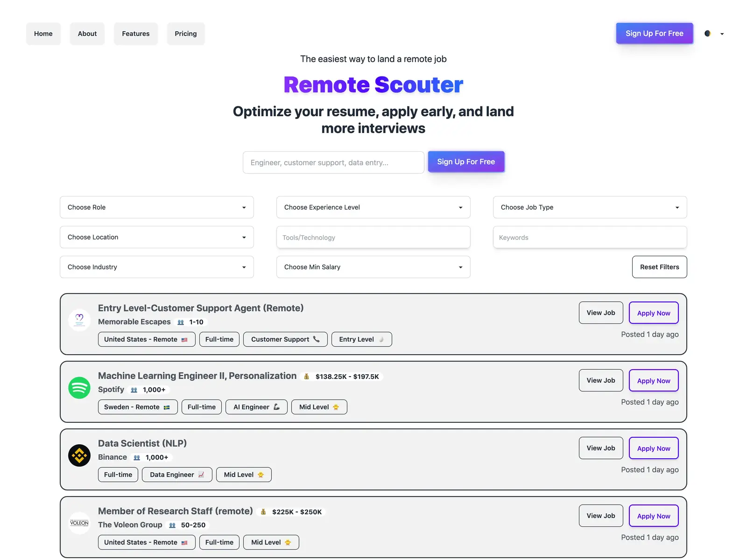The image size is (747, 560).
Task: Expand the Choose Industry dropdown
Action: coord(157,267)
